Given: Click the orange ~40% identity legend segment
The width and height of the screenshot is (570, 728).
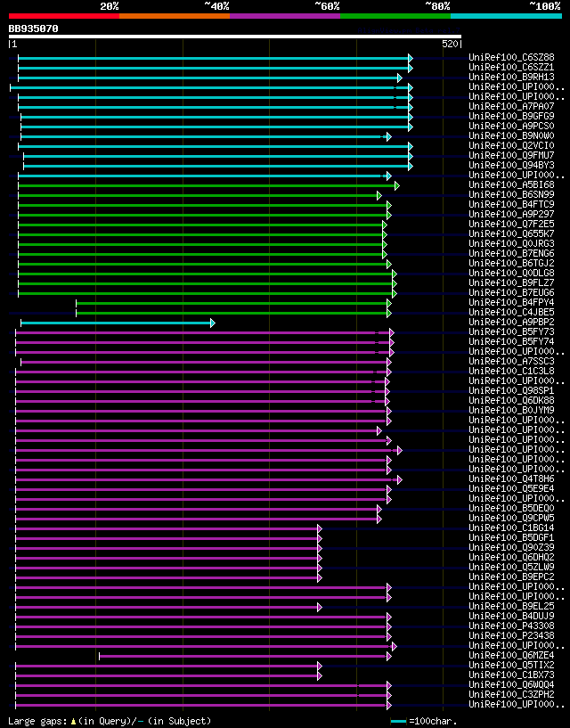Looking at the screenshot, I should click(x=175, y=16).
